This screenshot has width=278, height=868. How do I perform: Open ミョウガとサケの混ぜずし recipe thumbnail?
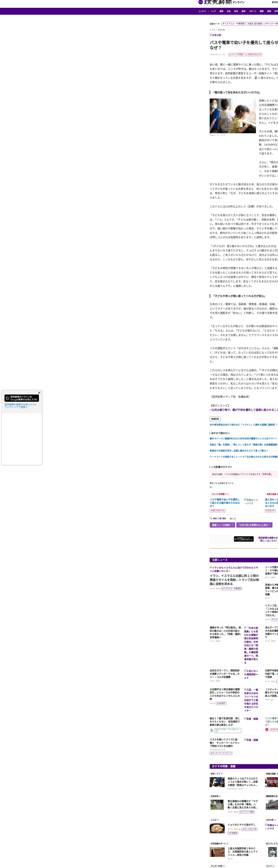click(217, 828)
